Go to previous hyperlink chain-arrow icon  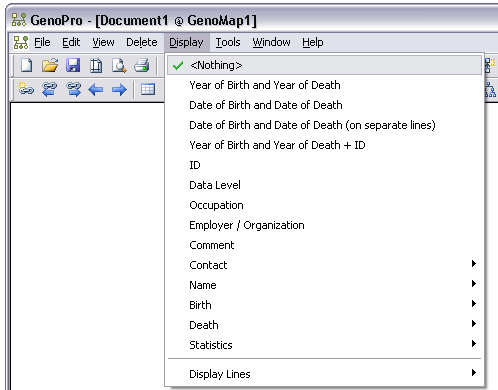pyautogui.click(x=49, y=89)
